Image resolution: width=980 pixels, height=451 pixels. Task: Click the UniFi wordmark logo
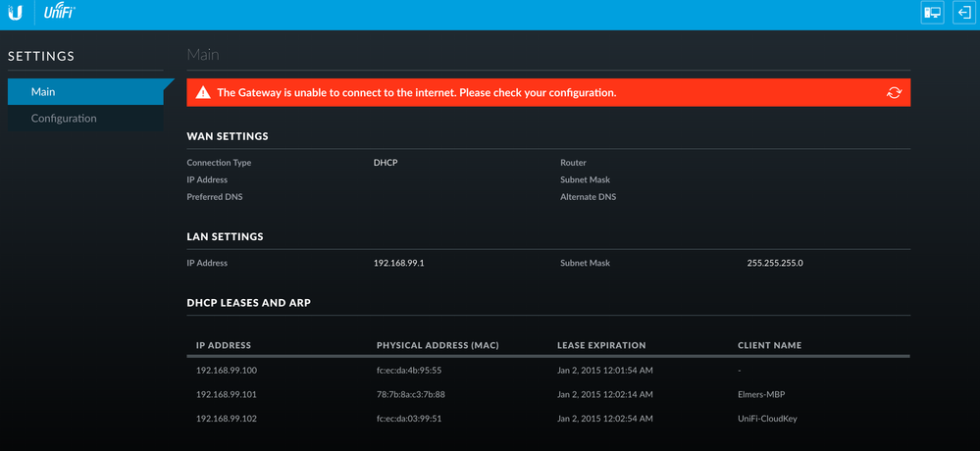point(60,12)
